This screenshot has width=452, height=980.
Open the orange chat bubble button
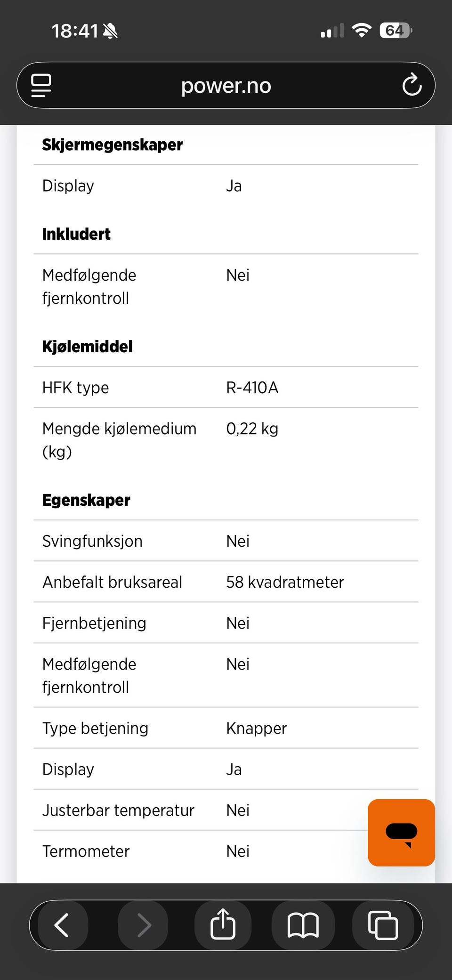pyautogui.click(x=401, y=833)
